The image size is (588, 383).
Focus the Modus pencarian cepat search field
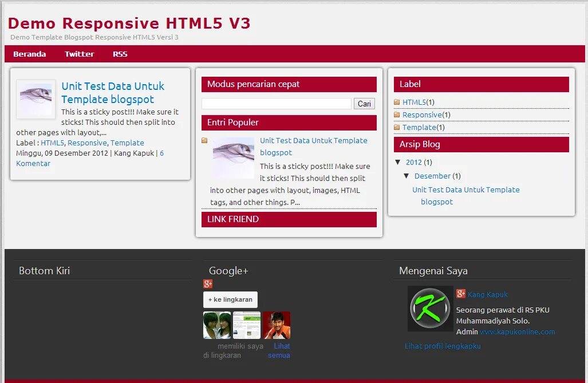[x=277, y=104]
